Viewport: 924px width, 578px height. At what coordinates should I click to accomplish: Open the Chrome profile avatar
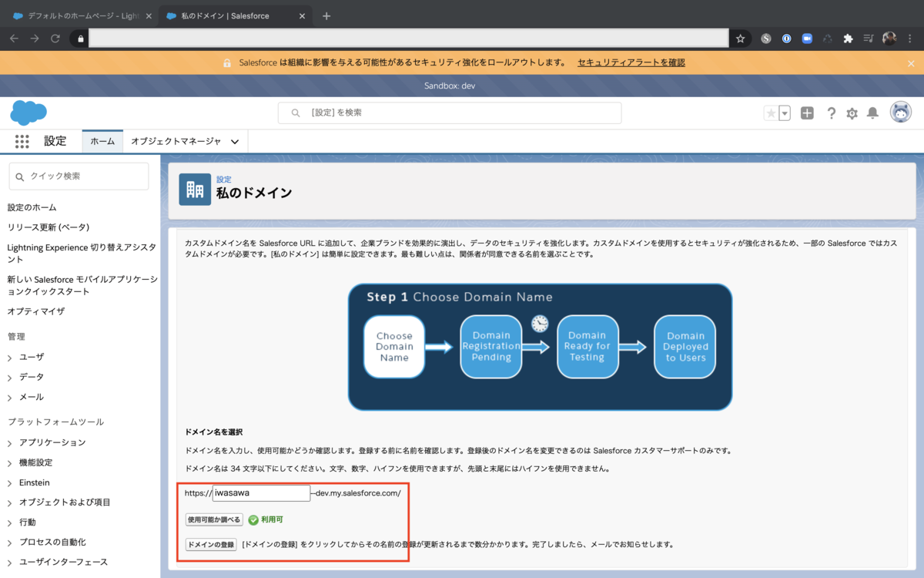coord(889,38)
